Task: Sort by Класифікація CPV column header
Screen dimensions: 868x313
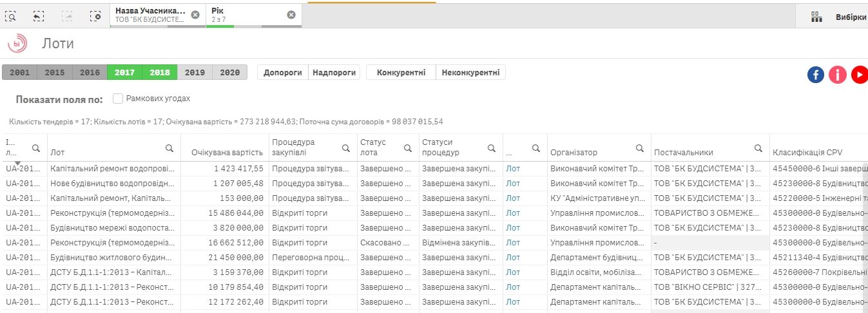Action: [807, 153]
